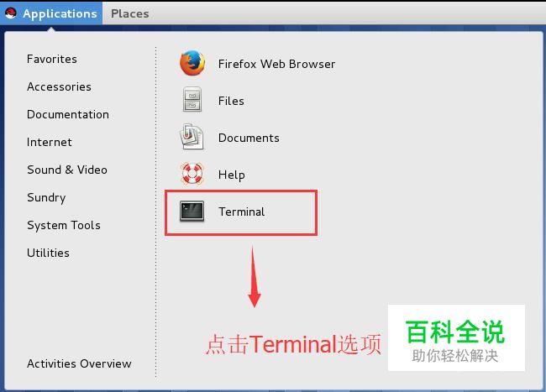Viewport: 546px width, 392px height.
Task: Select the Accessories category
Action: pos(59,86)
